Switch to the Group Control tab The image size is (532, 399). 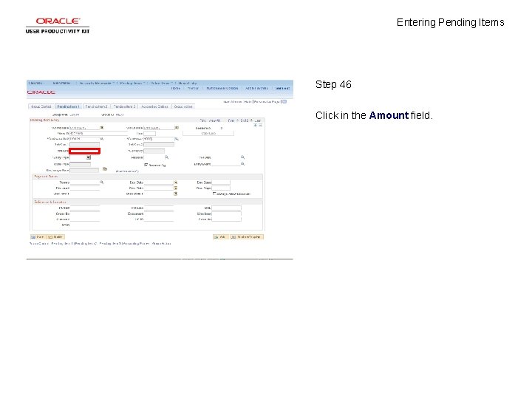[x=41, y=106]
